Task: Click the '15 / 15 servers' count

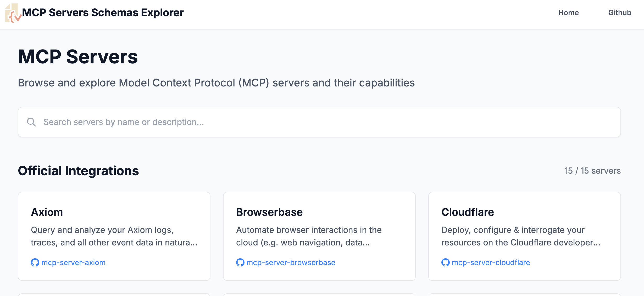Action: click(x=592, y=171)
